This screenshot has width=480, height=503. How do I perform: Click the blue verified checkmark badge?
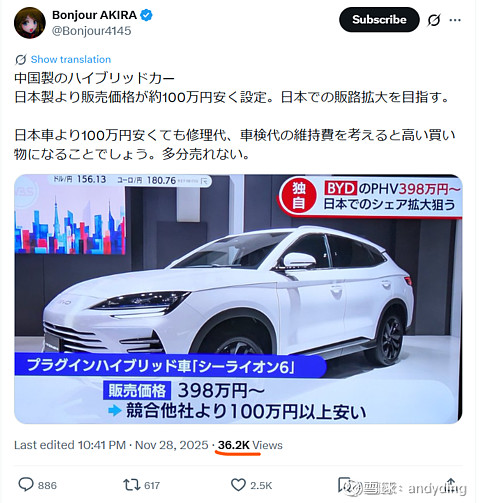146,15
